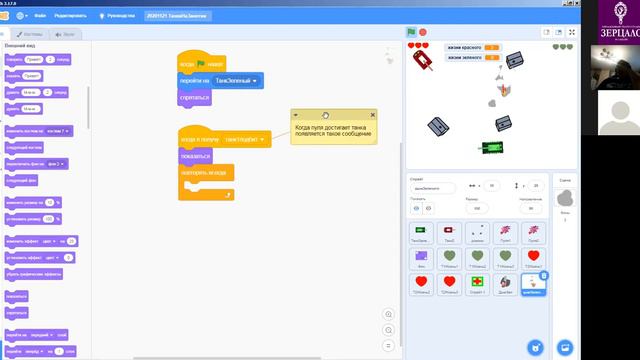Reset the workspace zoom level
The image size is (640, 360).
pos(388,346)
